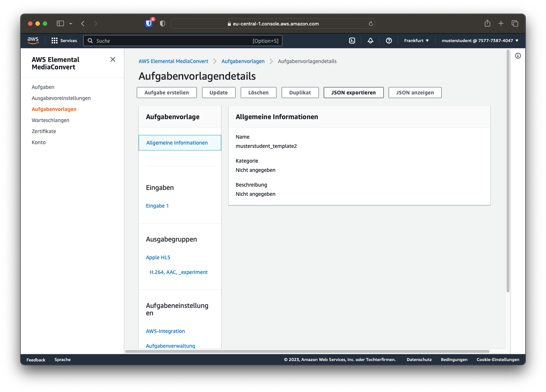This screenshot has width=546, height=392.
Task: Open the info panel icon
Action: (518, 56)
